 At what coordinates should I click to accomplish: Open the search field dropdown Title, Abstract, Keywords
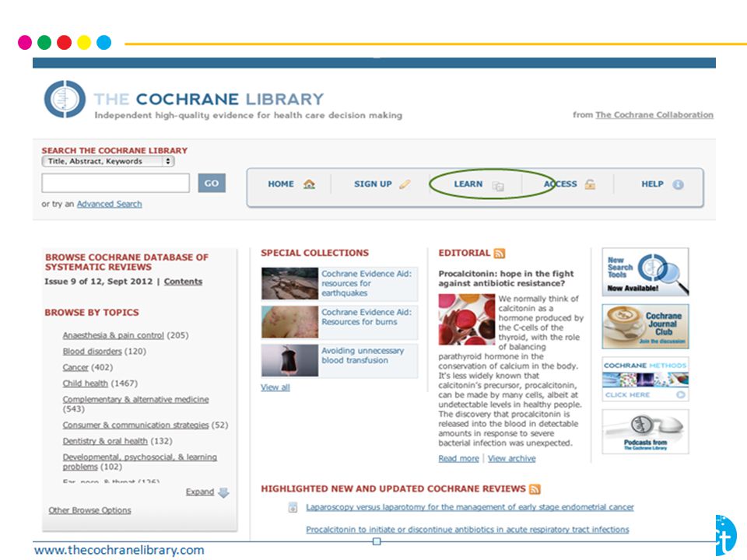pyautogui.click(x=108, y=162)
